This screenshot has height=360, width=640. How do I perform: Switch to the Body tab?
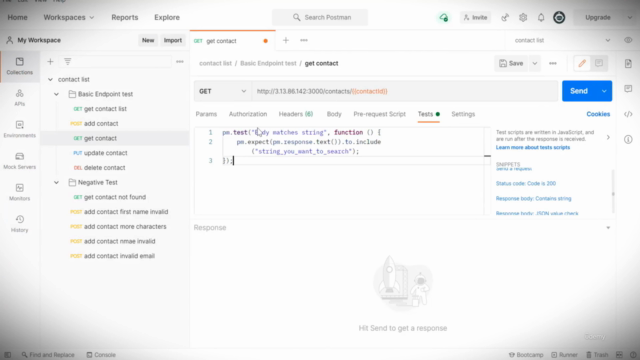point(334,114)
